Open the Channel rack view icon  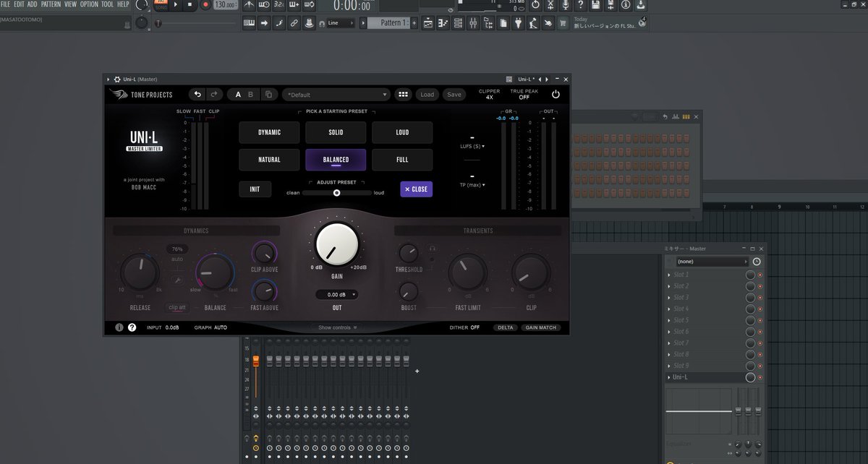tap(458, 24)
